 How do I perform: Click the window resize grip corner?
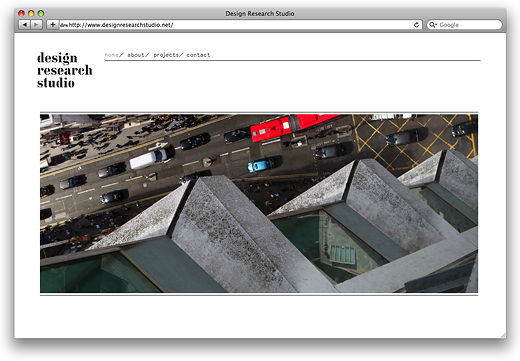click(503, 335)
